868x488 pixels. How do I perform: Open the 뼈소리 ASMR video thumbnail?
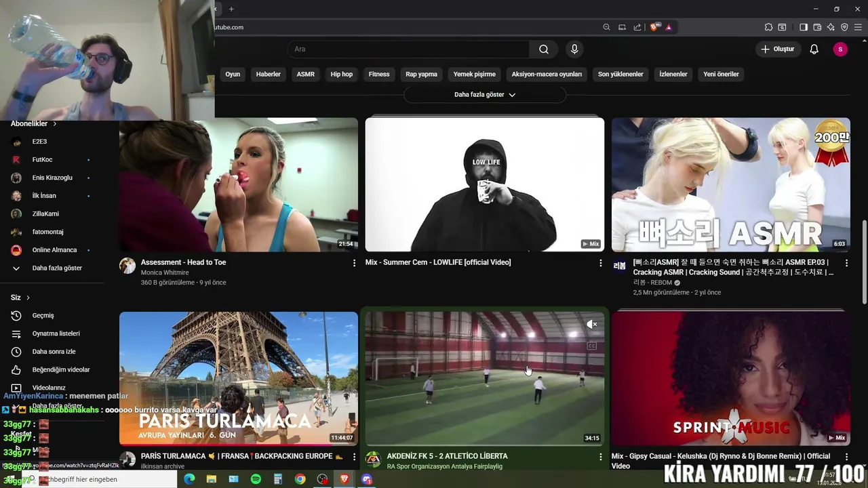(x=731, y=185)
